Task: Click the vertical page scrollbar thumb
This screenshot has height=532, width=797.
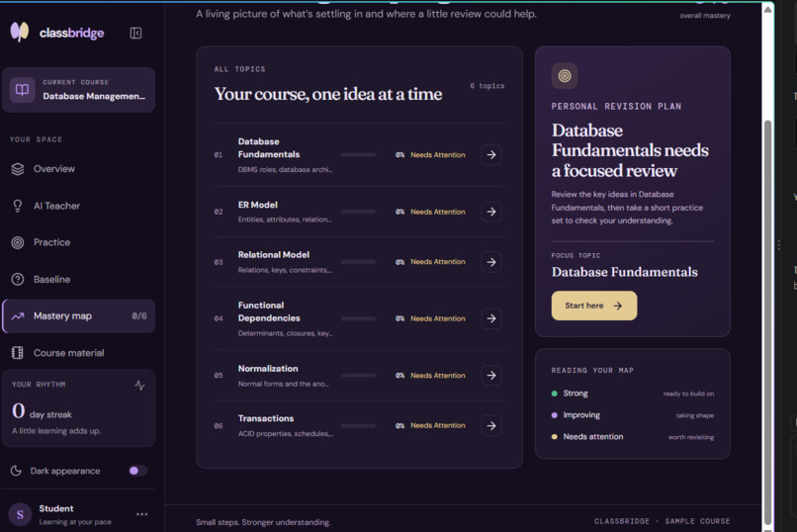Action: [x=767, y=322]
